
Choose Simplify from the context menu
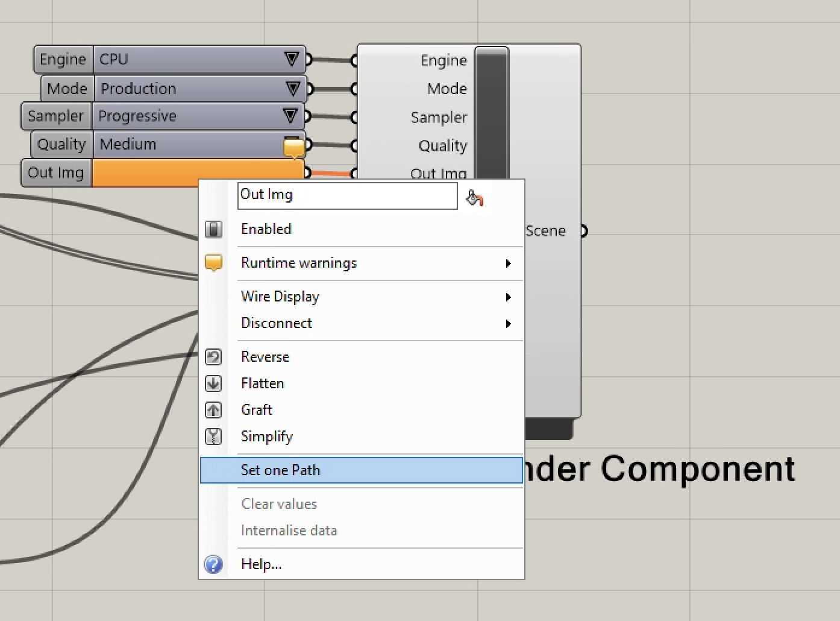tap(267, 437)
